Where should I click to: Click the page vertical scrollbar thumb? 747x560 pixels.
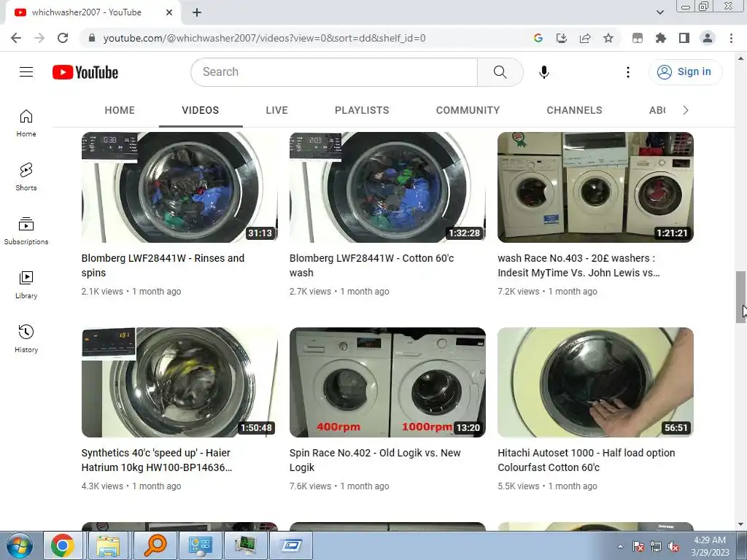tap(740, 297)
